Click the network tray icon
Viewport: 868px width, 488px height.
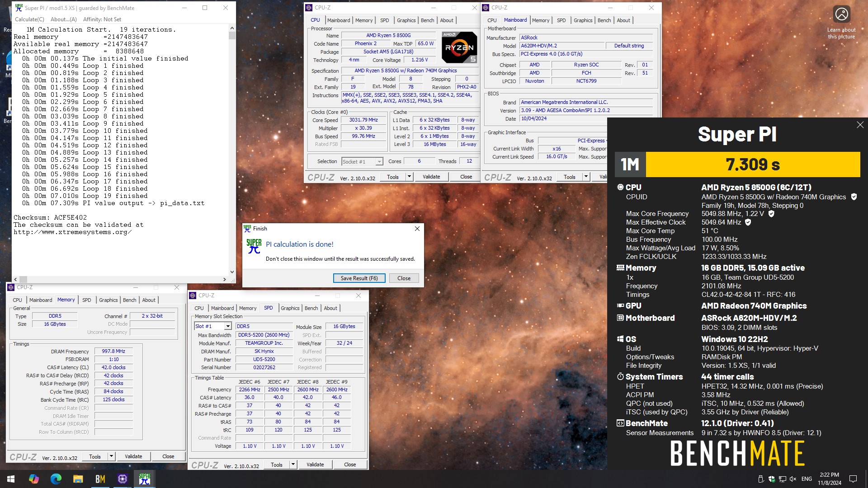click(x=783, y=479)
